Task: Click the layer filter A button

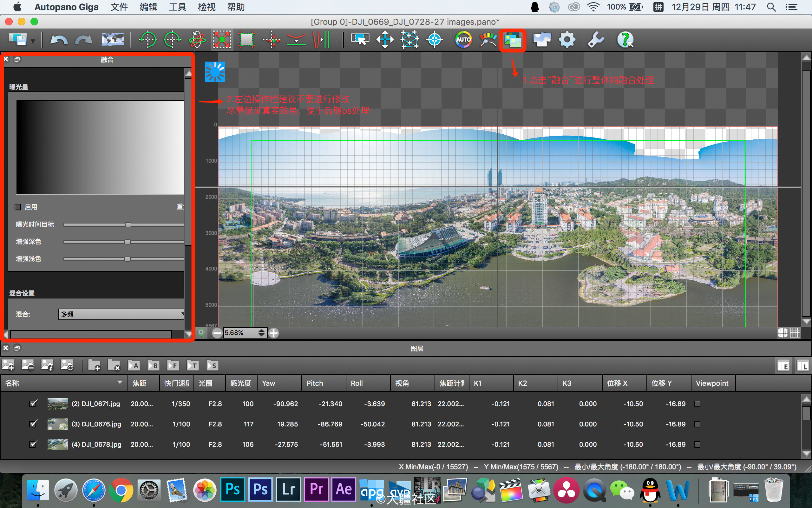Action: (x=134, y=365)
